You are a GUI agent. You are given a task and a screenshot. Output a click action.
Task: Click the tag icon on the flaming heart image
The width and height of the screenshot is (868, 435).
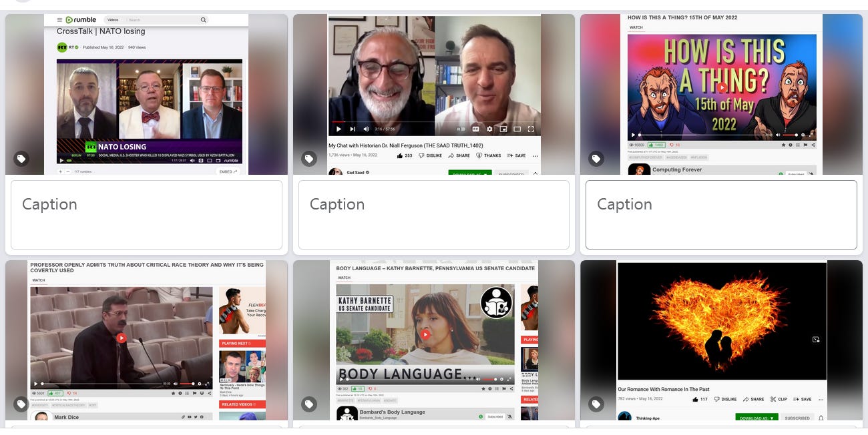click(x=596, y=404)
